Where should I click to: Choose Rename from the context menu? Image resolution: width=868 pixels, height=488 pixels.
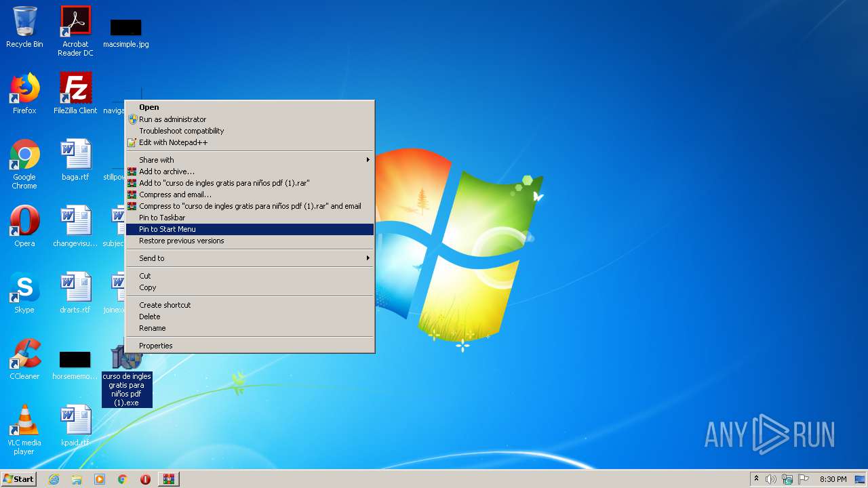tap(250, 328)
